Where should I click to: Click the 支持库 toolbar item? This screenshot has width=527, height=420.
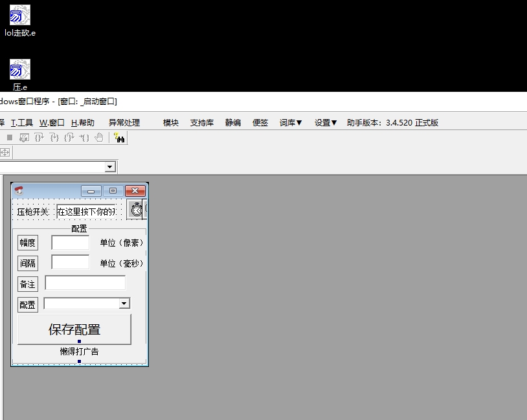coord(201,122)
